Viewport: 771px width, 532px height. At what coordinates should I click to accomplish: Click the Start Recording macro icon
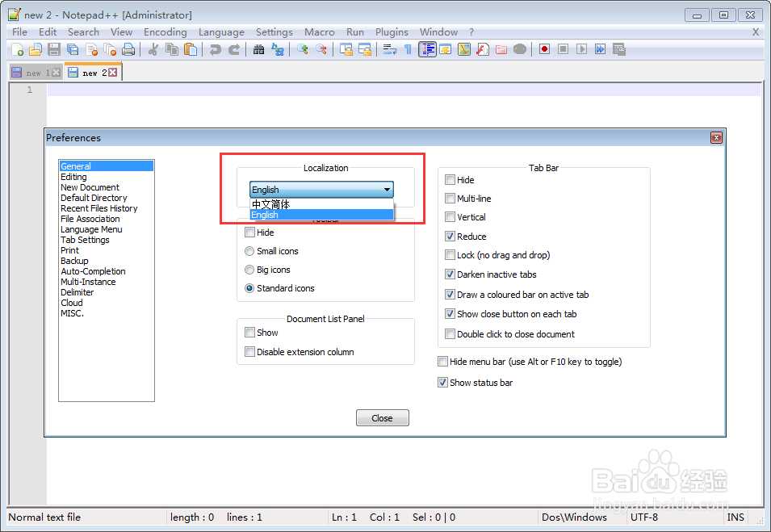tap(544, 49)
